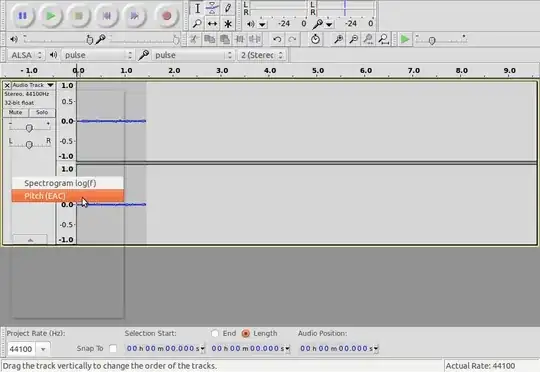Screen dimensions: 540x372
Task: Click the Project Rate 44100 field
Action: [x=21, y=349]
